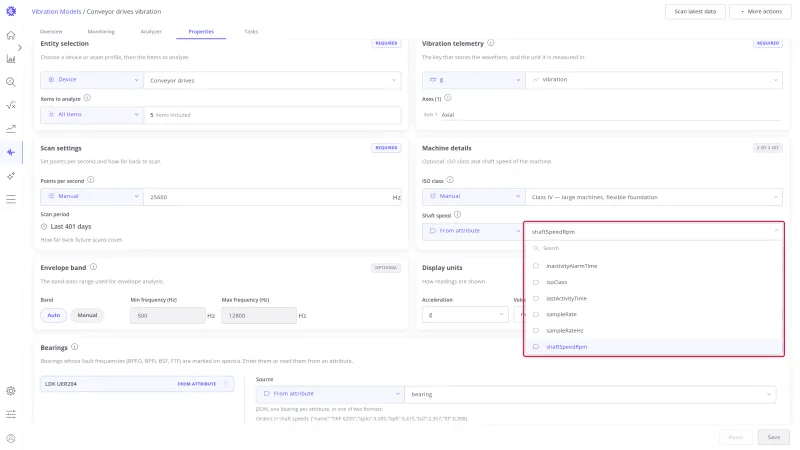This screenshot has height=450, width=800.
Task: Open the Acceleration unit dropdown
Action: point(465,315)
